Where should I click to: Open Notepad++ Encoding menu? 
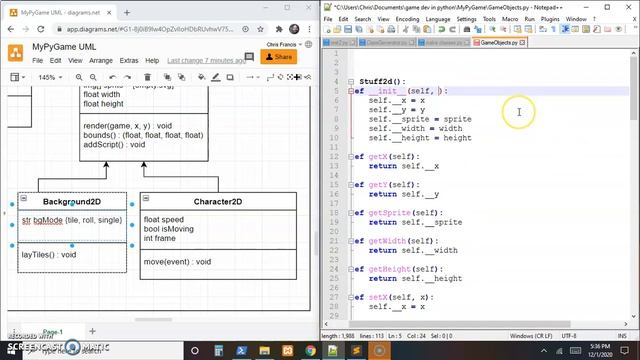tap(407, 19)
